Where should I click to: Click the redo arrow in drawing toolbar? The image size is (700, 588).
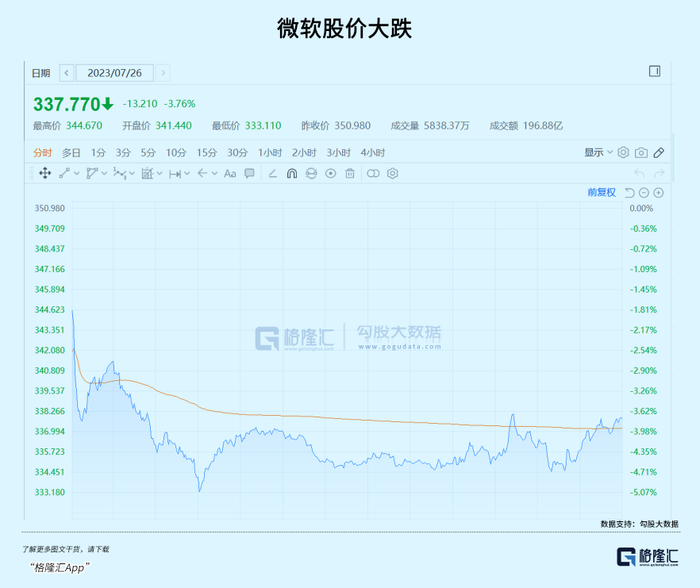(x=660, y=173)
